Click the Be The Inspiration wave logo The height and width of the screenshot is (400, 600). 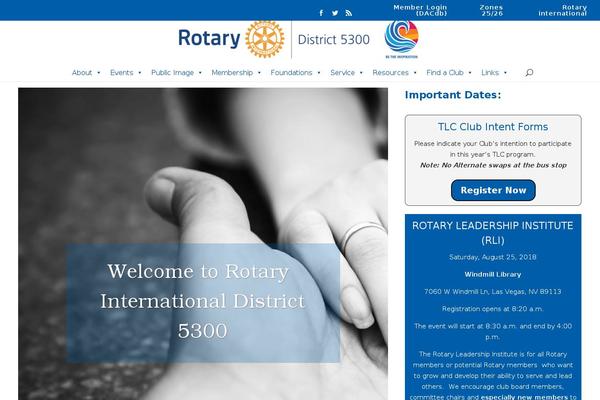(x=401, y=39)
